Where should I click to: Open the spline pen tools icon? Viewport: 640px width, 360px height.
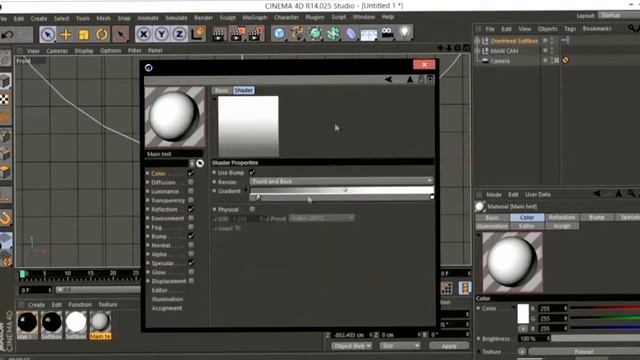coord(298,33)
